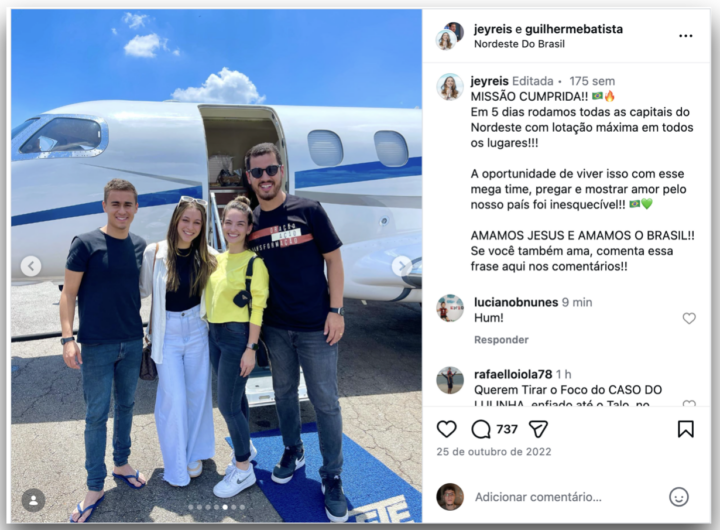Open jeyreis profile from post header
The height and width of the screenshot is (530, 720).
pyautogui.click(x=493, y=29)
